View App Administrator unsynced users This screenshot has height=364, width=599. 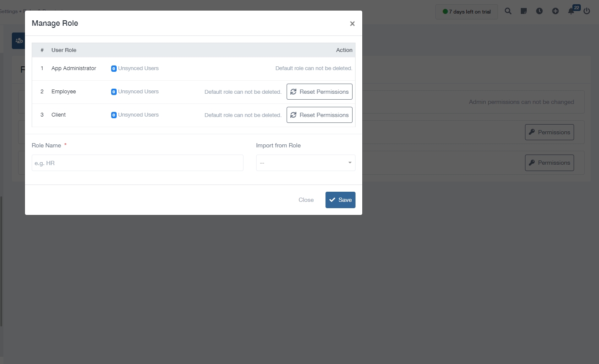coord(135,68)
